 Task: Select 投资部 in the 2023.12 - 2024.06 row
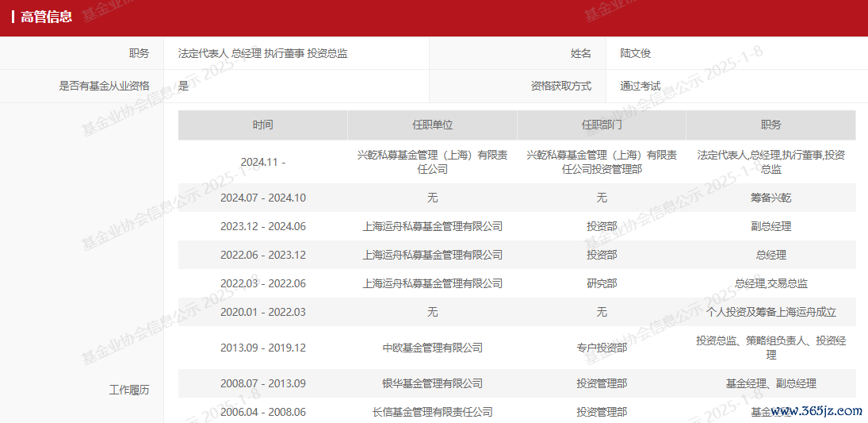(x=602, y=226)
